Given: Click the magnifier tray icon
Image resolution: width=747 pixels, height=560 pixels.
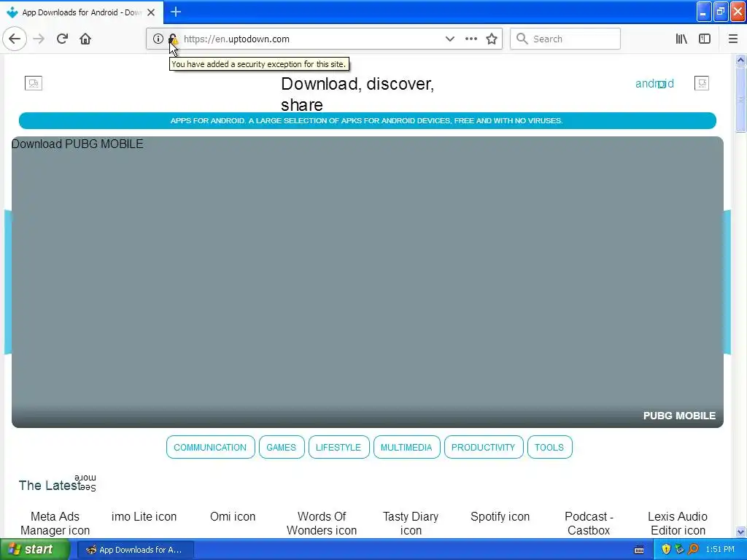Looking at the screenshot, I should pyautogui.click(x=693, y=550).
